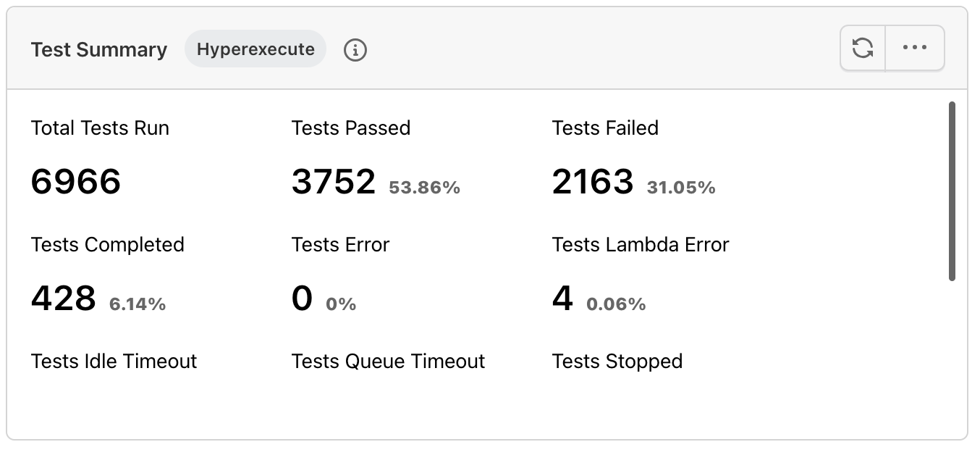Open the three-dots more options menu

coord(915,49)
